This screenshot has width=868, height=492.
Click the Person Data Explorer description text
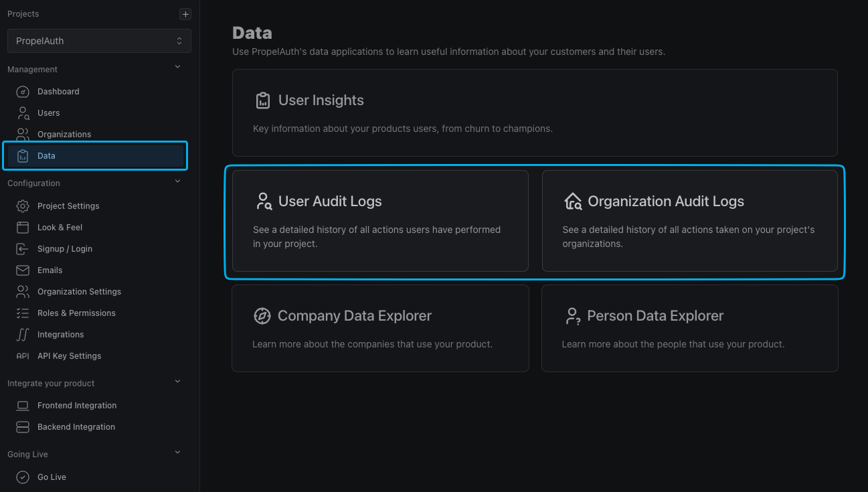pyautogui.click(x=673, y=345)
